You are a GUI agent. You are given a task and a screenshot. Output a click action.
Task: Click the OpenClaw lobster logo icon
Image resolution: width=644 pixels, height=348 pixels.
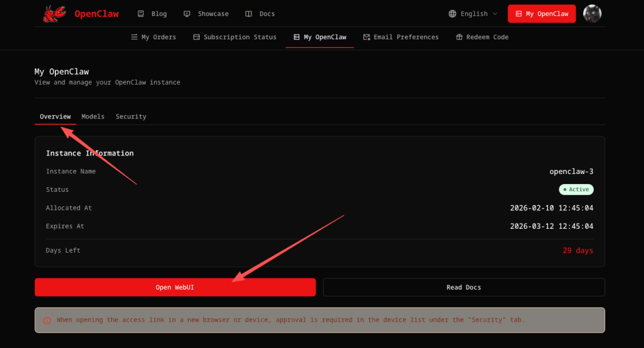click(54, 14)
